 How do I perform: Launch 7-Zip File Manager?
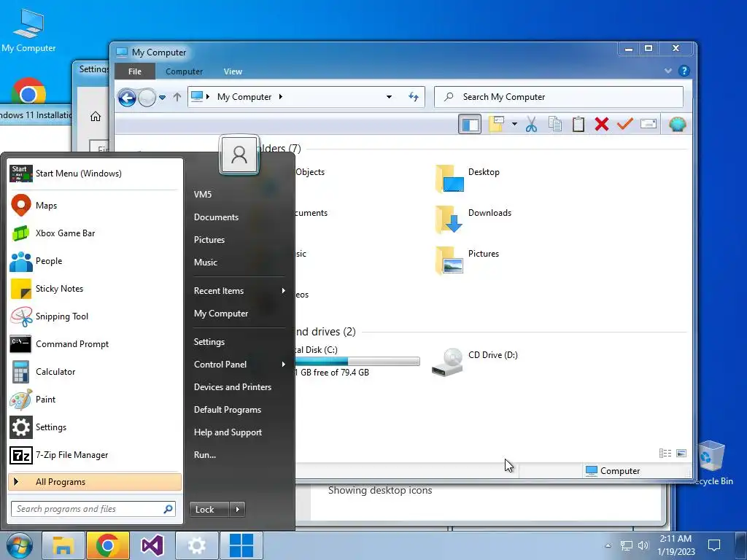pyautogui.click(x=95, y=455)
